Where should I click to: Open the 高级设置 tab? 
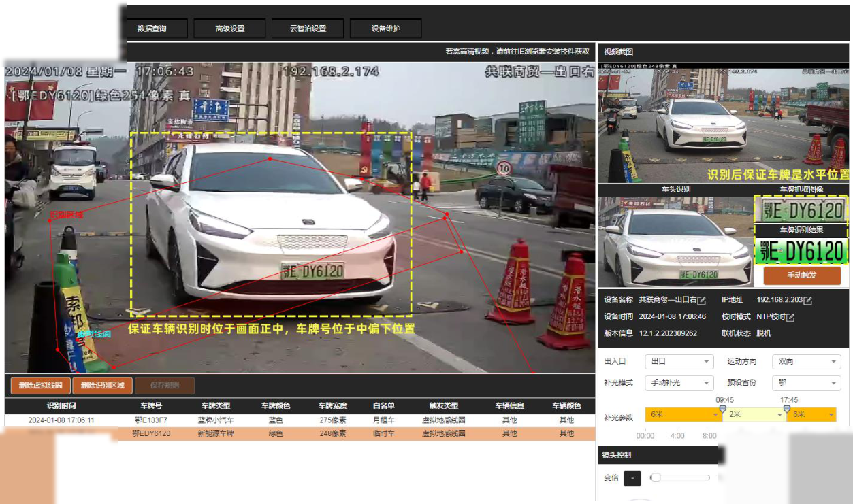click(x=229, y=29)
